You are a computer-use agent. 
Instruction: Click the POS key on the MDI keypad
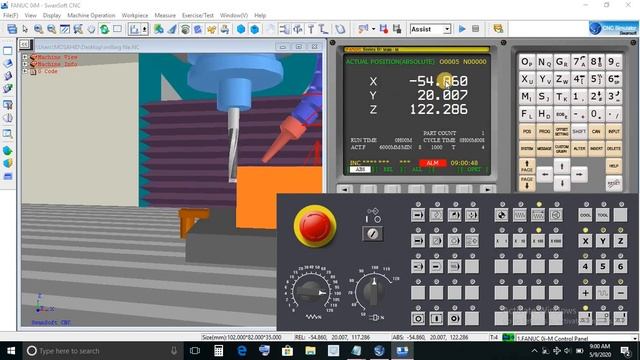[x=527, y=131]
